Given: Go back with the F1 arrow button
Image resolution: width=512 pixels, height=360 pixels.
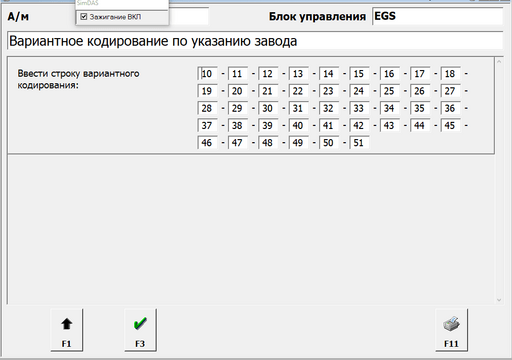Looking at the screenshot, I should tap(67, 330).
